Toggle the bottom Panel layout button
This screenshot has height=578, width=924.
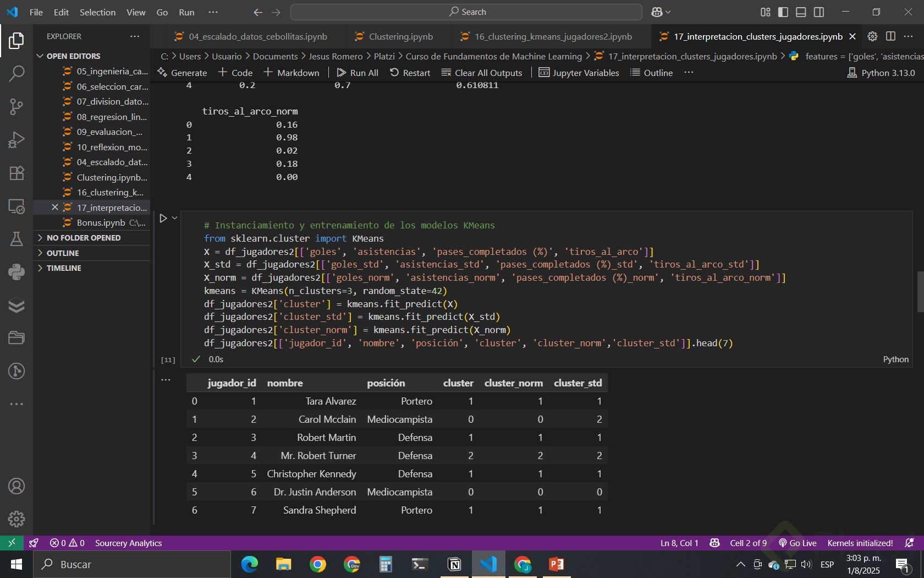coord(801,12)
